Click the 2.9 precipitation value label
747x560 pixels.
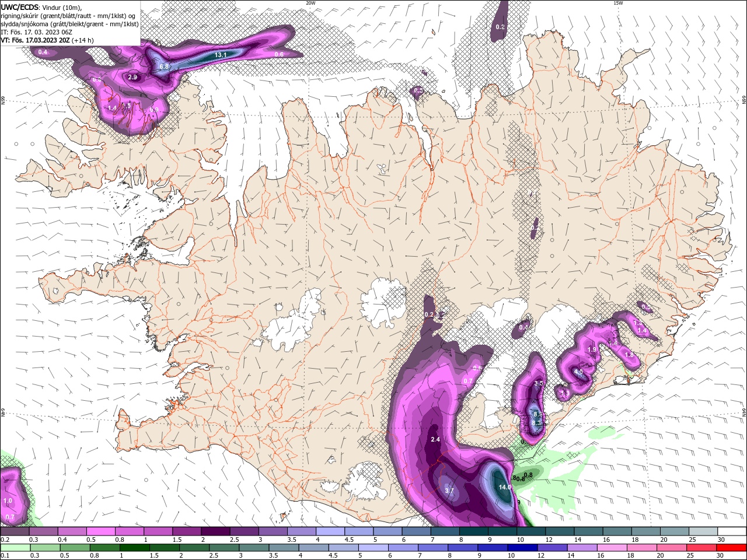[x=132, y=77]
